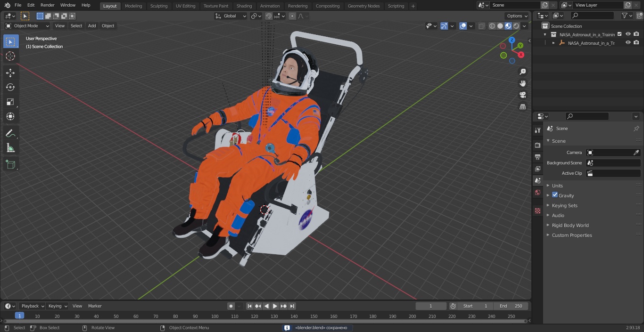Click the End frame field

coord(511,306)
